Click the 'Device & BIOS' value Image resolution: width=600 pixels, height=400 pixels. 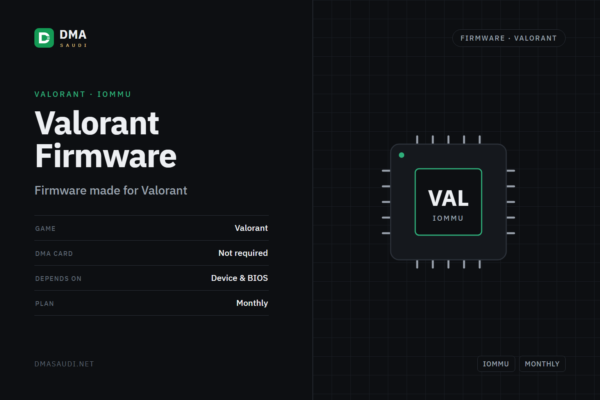coord(240,278)
